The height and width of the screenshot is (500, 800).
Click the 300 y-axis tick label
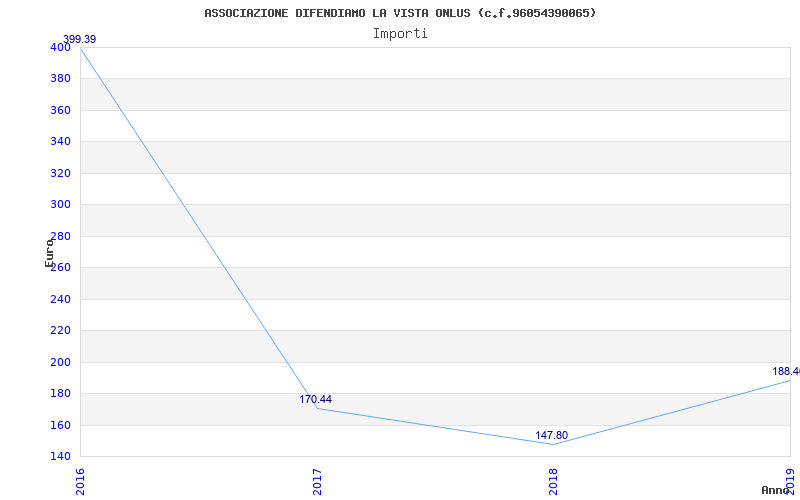[60, 205]
